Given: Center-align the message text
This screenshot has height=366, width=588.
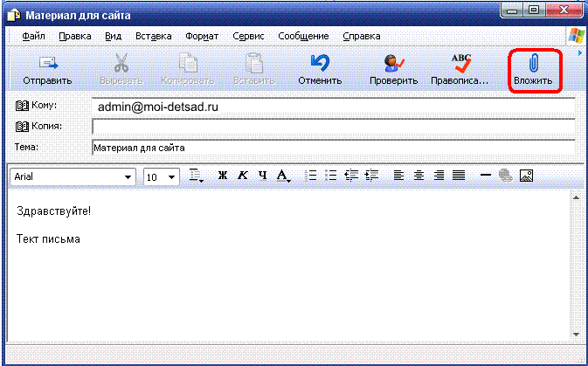Looking at the screenshot, I should click(419, 176).
